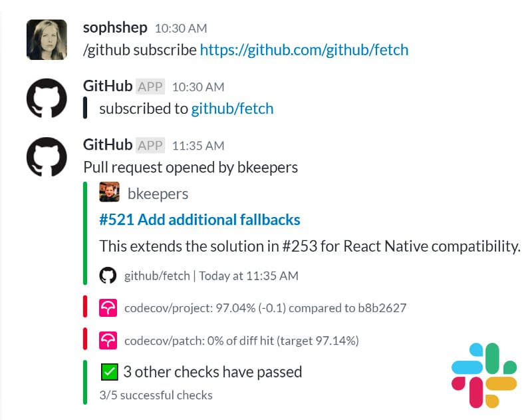Click the small GitHub octocat footer icon

[x=108, y=276]
